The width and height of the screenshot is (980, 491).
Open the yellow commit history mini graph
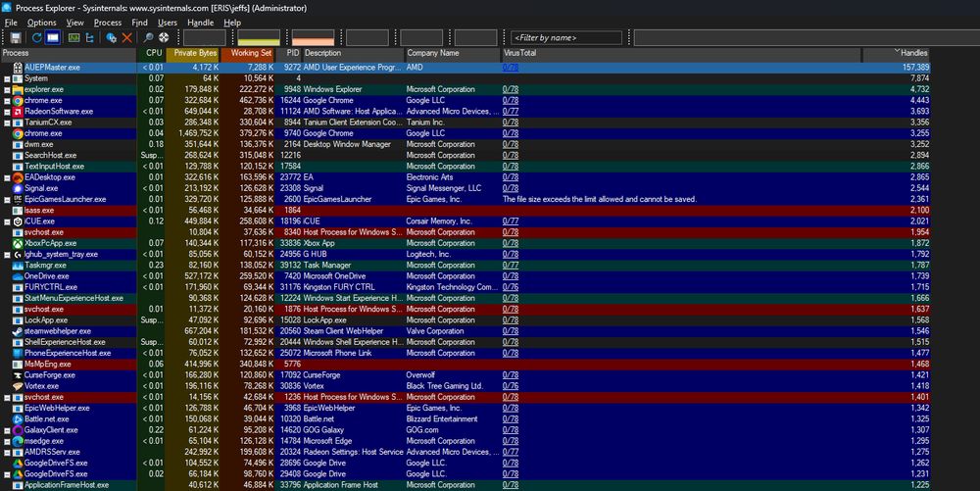click(x=259, y=38)
